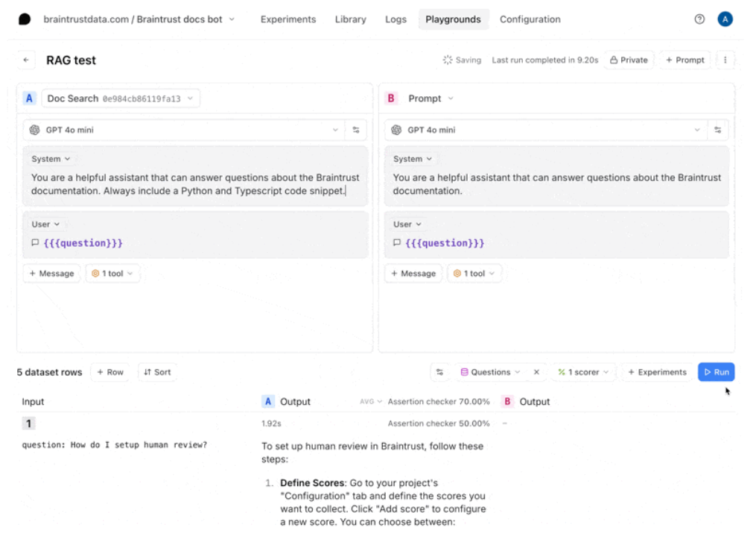The image size is (756, 536).
Task: Click the blue A badge in prompt panel
Action: click(29, 98)
